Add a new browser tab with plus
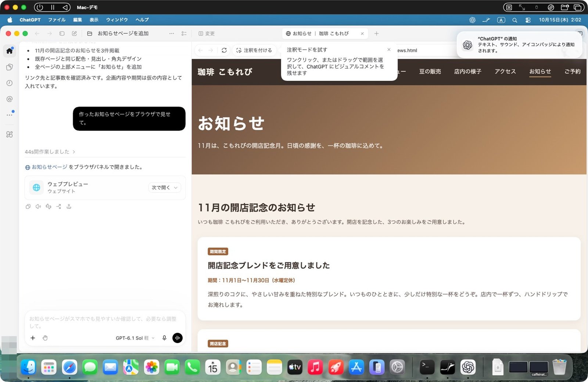Image resolution: width=588 pixels, height=382 pixels. coord(376,33)
